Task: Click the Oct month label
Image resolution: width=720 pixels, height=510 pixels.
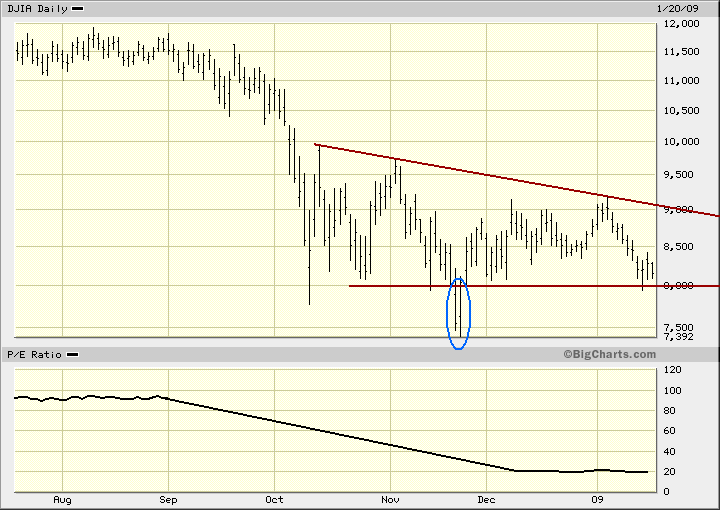Action: coord(274,499)
